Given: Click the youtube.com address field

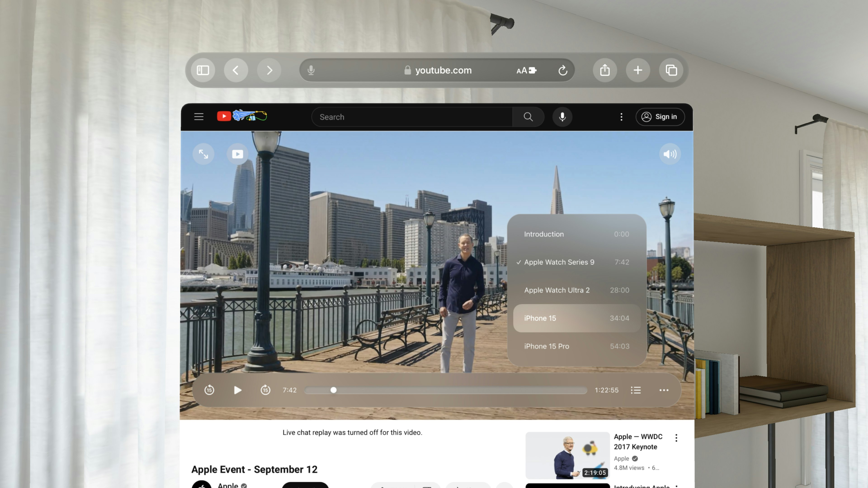Looking at the screenshot, I should point(437,70).
